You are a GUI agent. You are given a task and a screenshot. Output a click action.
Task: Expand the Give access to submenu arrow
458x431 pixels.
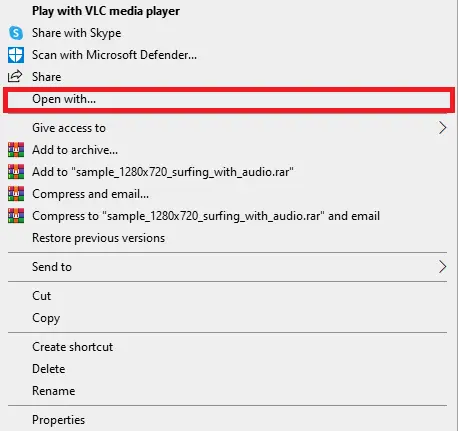point(442,128)
